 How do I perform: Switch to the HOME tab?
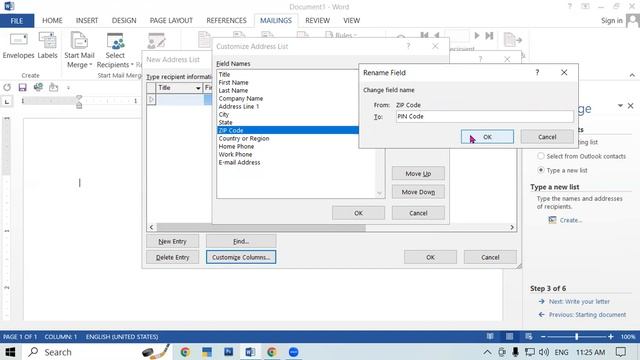pos(52,20)
